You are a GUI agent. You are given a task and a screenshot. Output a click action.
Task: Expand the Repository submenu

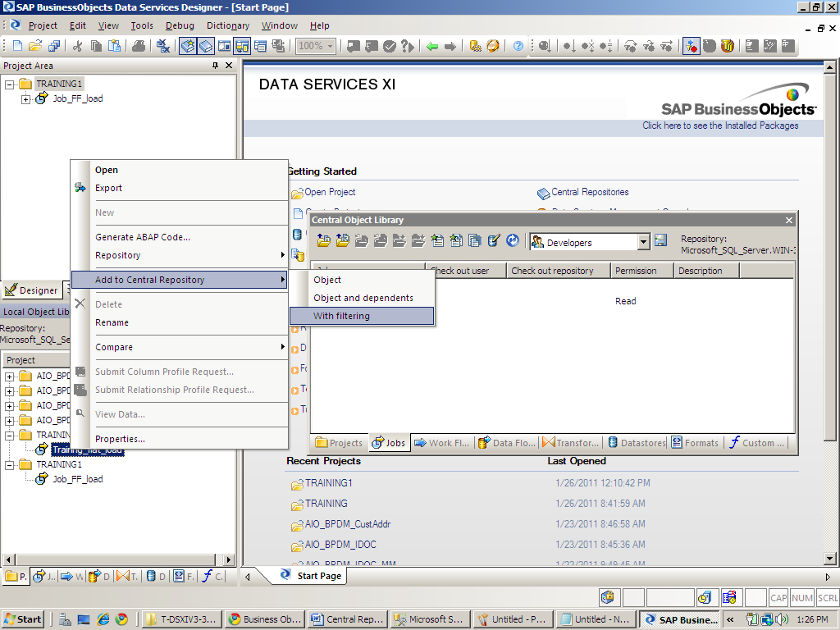[x=180, y=255]
